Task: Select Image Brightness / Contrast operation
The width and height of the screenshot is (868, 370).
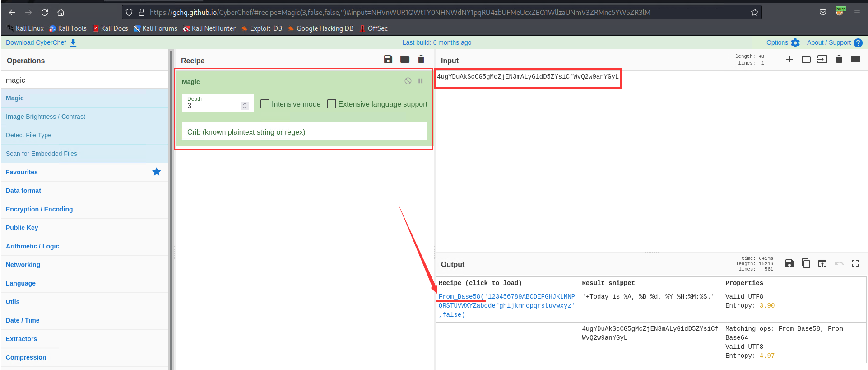Action: [85, 117]
